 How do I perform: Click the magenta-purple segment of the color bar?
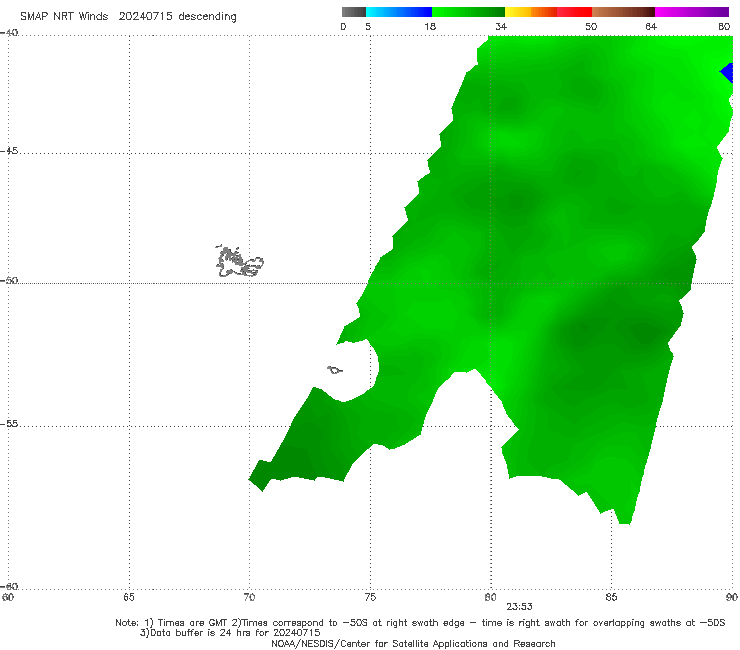tap(692, 12)
